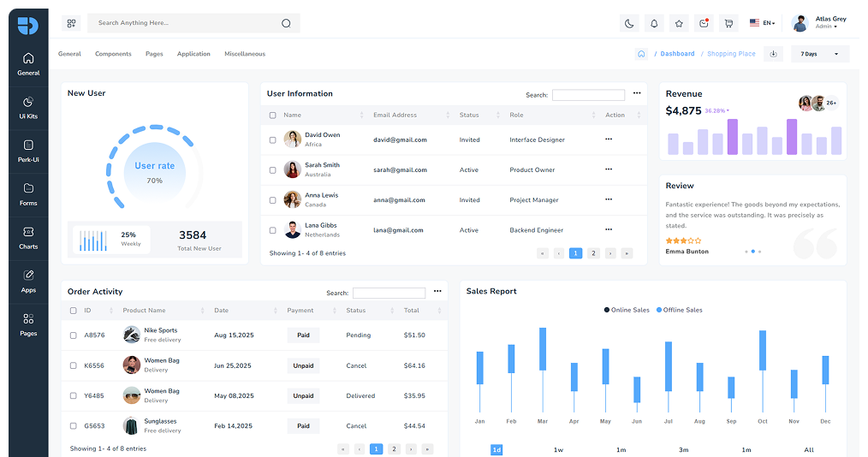868x457 pixels.
Task: Open the notifications bell
Action: [654, 23]
